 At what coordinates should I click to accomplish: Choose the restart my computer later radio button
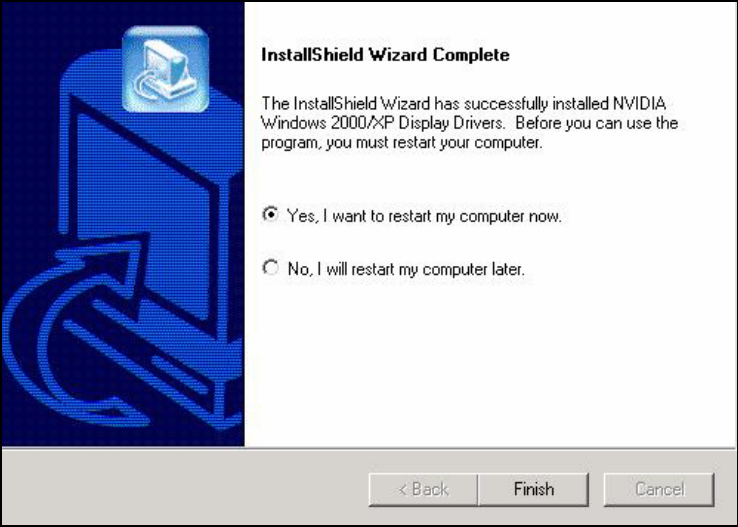pyautogui.click(x=271, y=268)
